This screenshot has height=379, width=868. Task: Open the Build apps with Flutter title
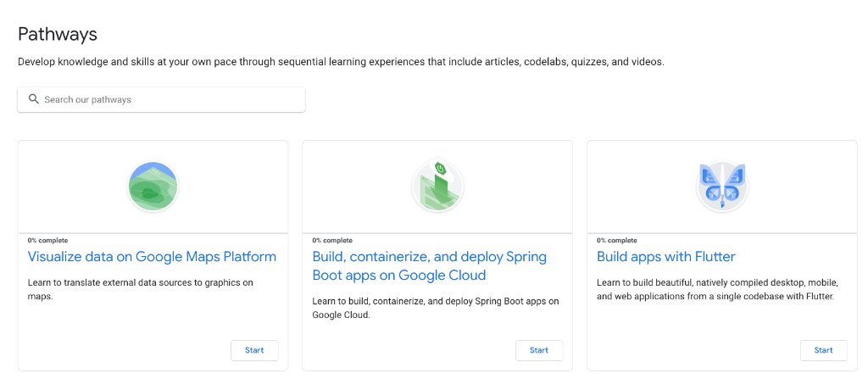[x=665, y=256]
